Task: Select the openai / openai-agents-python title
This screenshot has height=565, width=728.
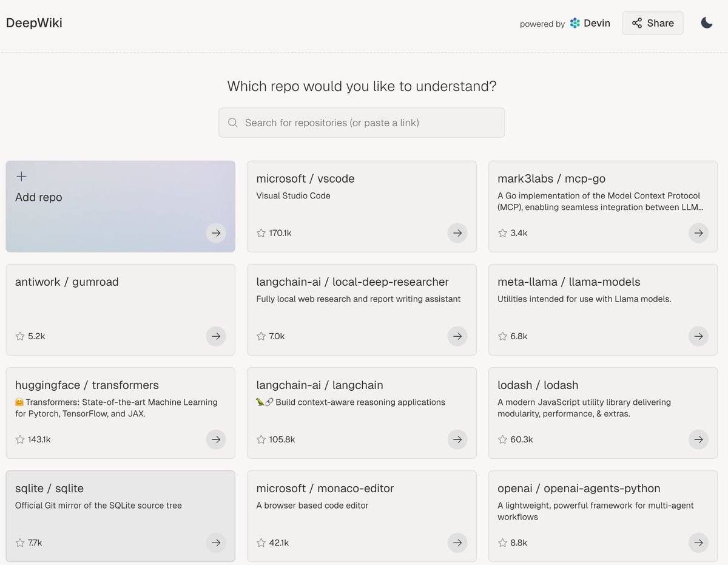Action: pyautogui.click(x=579, y=488)
